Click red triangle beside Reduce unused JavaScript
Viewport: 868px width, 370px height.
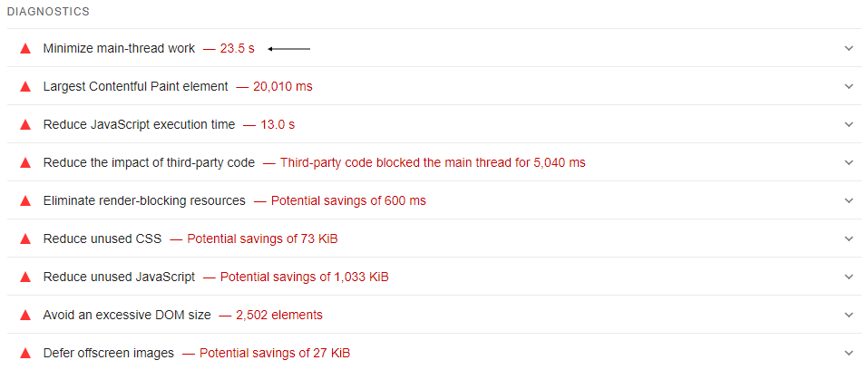pos(24,277)
